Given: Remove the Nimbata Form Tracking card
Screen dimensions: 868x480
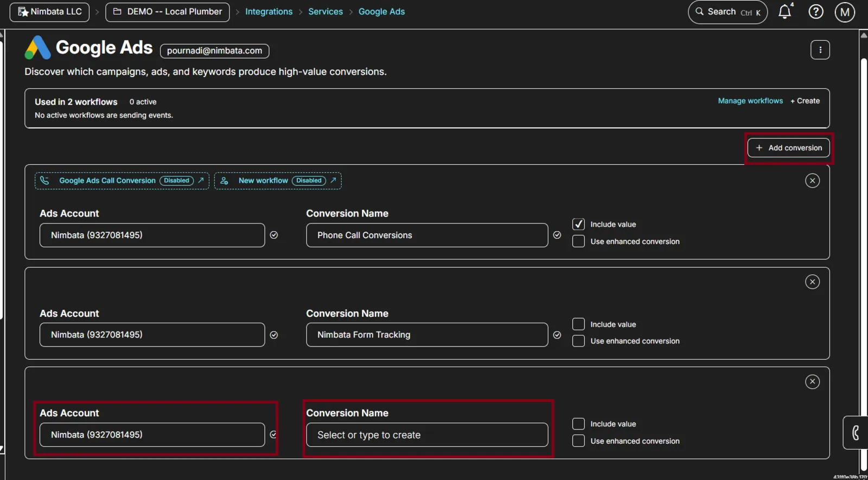Looking at the screenshot, I should click(812, 281).
